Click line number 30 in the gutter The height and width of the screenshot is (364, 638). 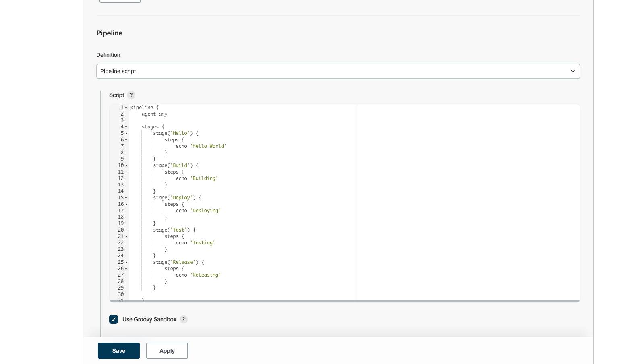(x=121, y=294)
